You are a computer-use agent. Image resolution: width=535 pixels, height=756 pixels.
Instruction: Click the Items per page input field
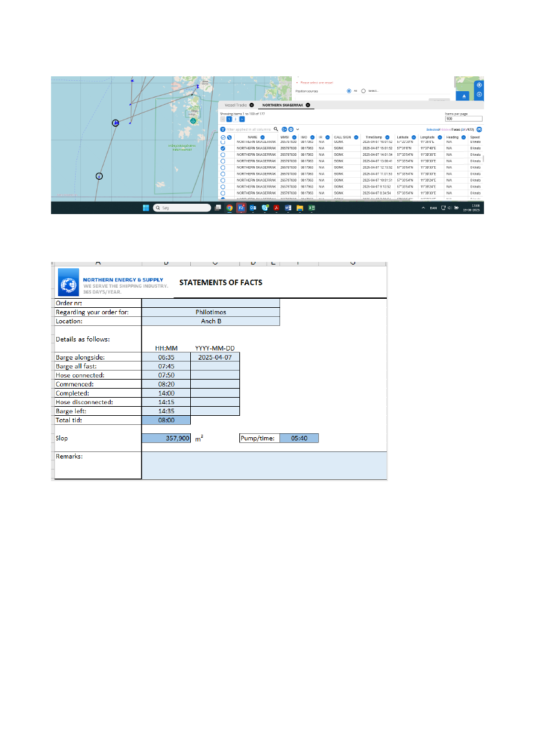pyautogui.click(x=463, y=119)
